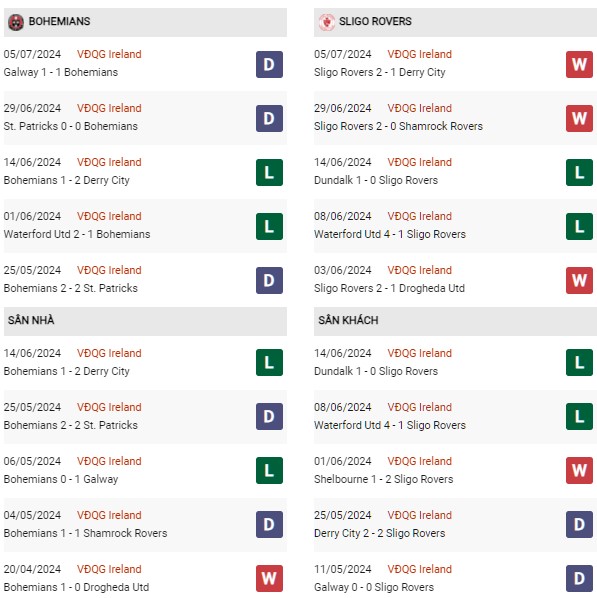Click the SLIGO ROVERS team header title

(x=375, y=21)
